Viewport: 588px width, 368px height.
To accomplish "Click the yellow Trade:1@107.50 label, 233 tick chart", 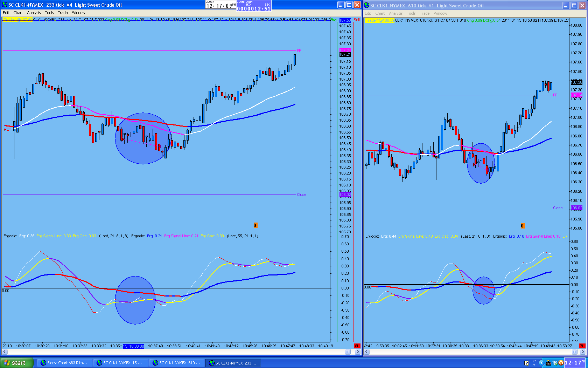I will 18,20.
